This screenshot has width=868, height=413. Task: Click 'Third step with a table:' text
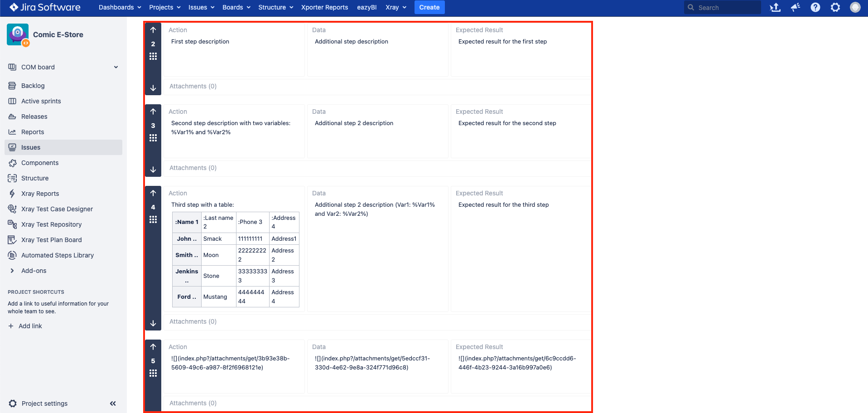[203, 204]
